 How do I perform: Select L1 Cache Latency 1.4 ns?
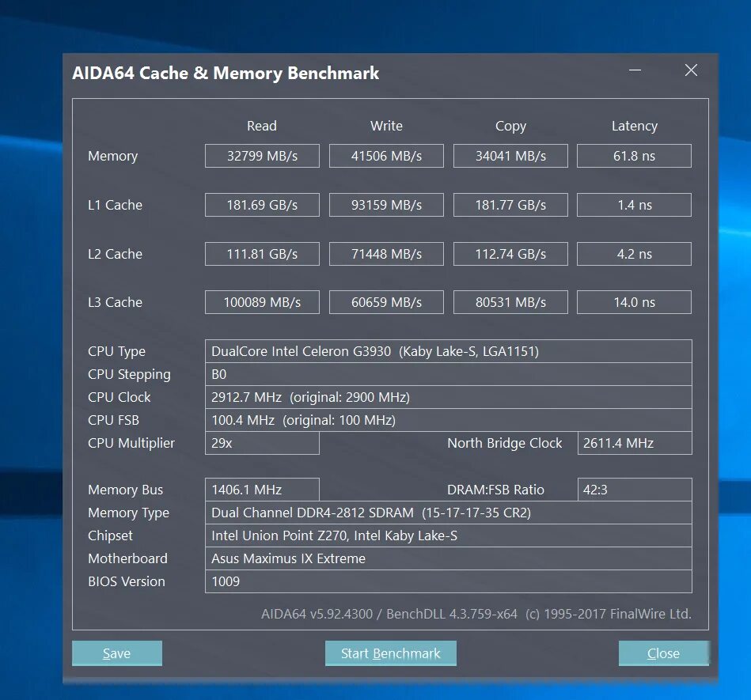[x=634, y=205]
